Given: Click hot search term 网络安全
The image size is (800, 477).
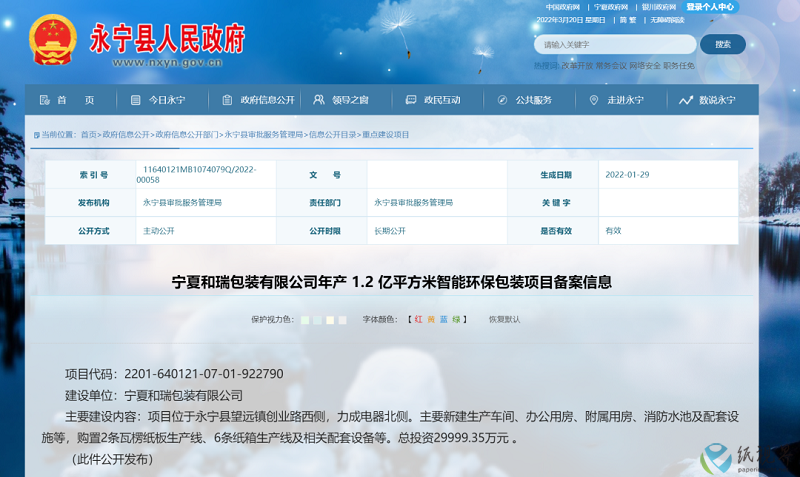Looking at the screenshot, I should click(x=644, y=66).
